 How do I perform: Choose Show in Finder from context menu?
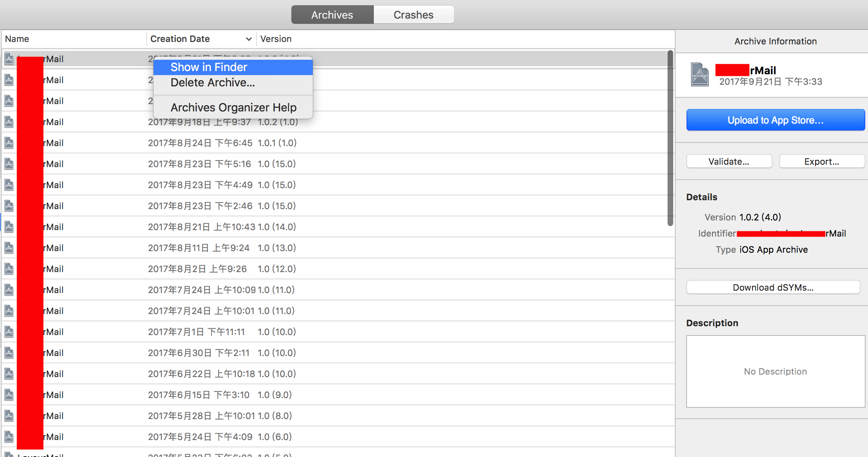233,67
